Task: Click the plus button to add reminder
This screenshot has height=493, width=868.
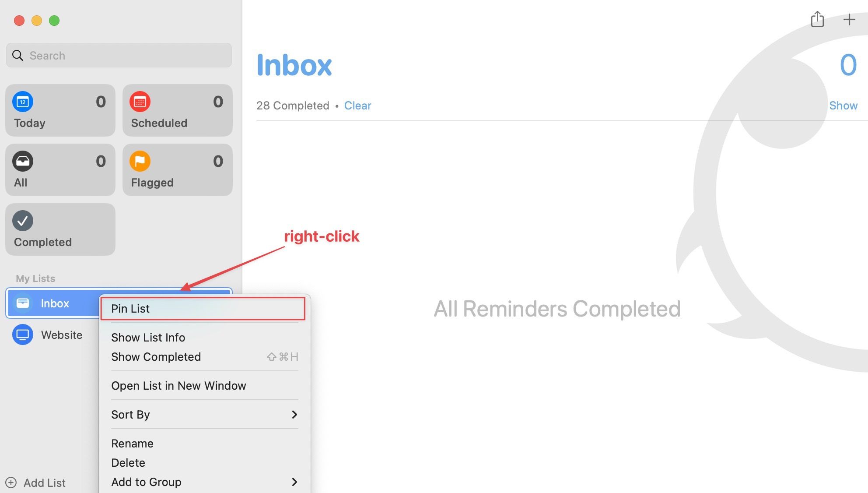Action: [850, 19]
